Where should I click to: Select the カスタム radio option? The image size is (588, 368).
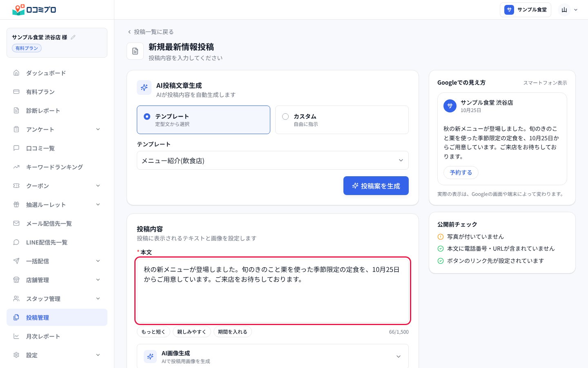click(342, 120)
